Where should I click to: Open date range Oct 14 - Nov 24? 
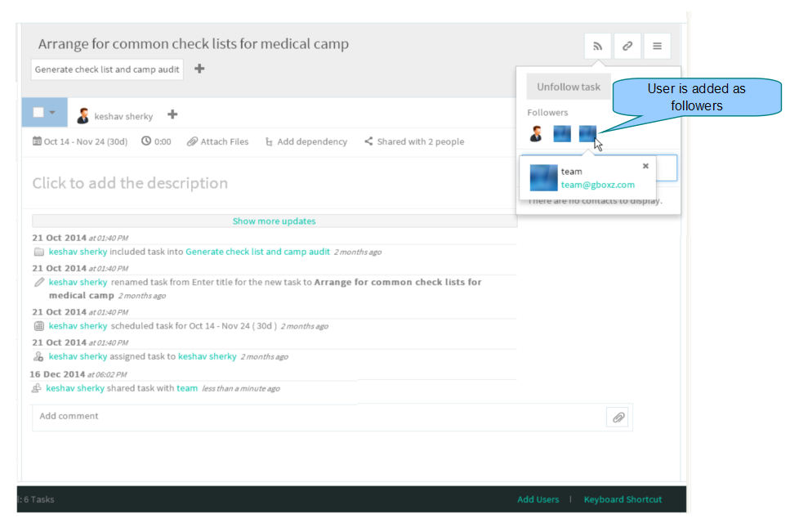pyautogui.click(x=80, y=141)
